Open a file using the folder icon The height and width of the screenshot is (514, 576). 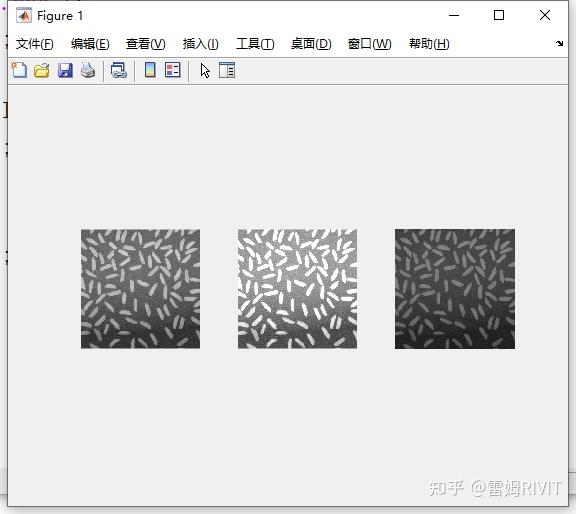point(42,70)
